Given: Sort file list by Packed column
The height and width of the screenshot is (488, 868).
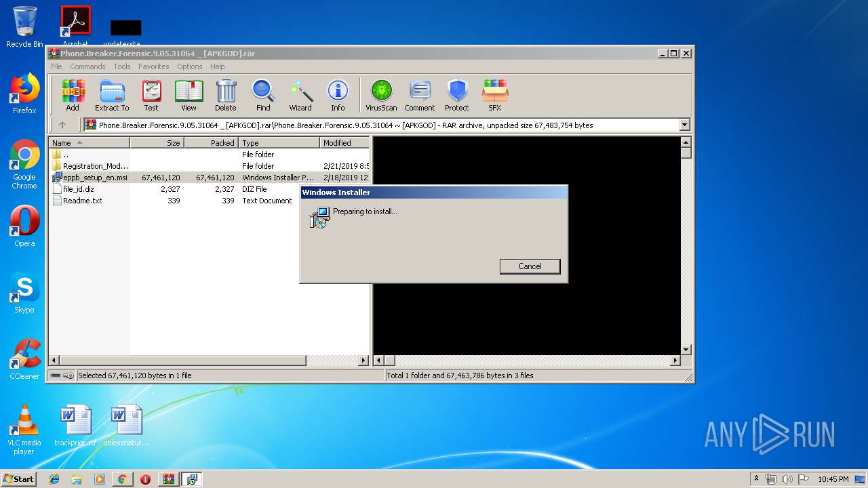Looking at the screenshot, I should point(211,143).
